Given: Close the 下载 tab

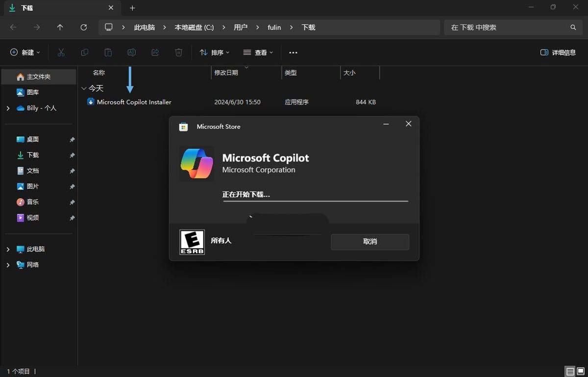Looking at the screenshot, I should [111, 8].
